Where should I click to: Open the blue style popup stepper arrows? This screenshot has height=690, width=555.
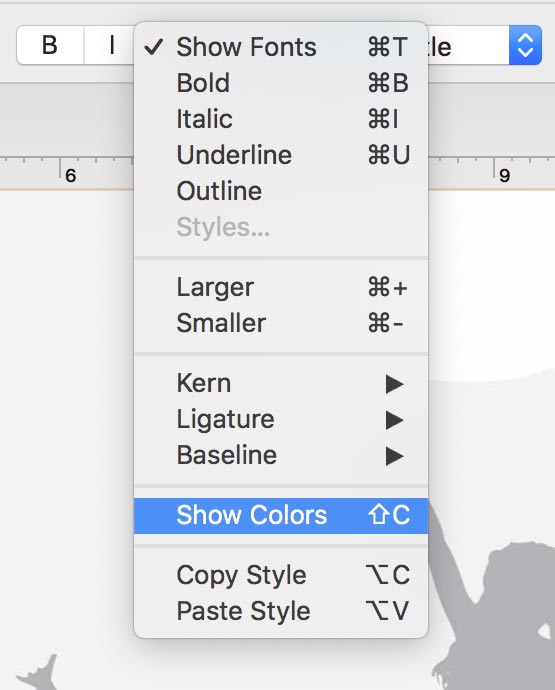coord(525,45)
